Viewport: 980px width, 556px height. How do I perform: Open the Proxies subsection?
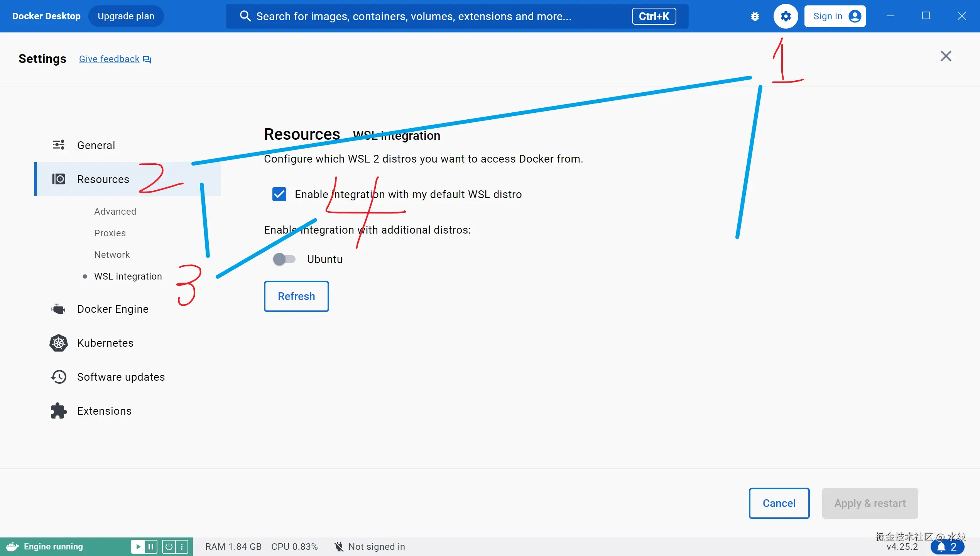pos(110,233)
